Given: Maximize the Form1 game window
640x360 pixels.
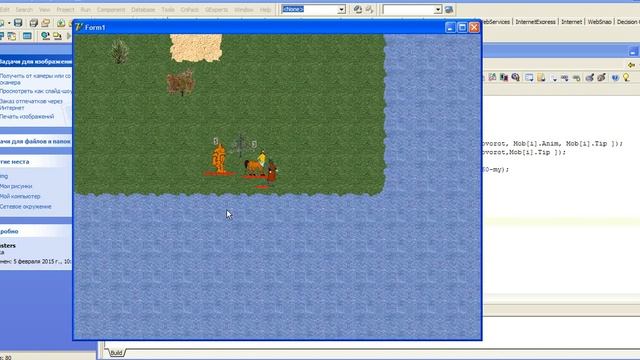Looking at the screenshot, I should click(462, 27).
